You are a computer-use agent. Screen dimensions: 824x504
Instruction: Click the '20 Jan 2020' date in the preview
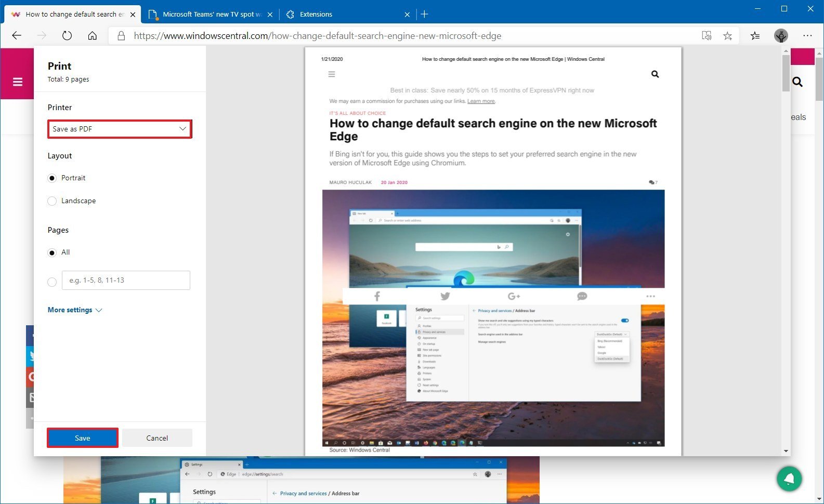(394, 183)
